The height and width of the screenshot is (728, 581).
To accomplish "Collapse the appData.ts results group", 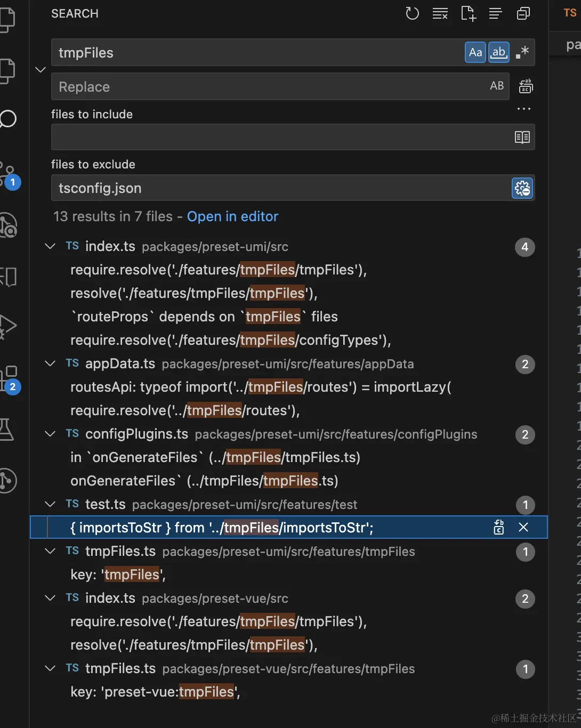I will point(50,363).
